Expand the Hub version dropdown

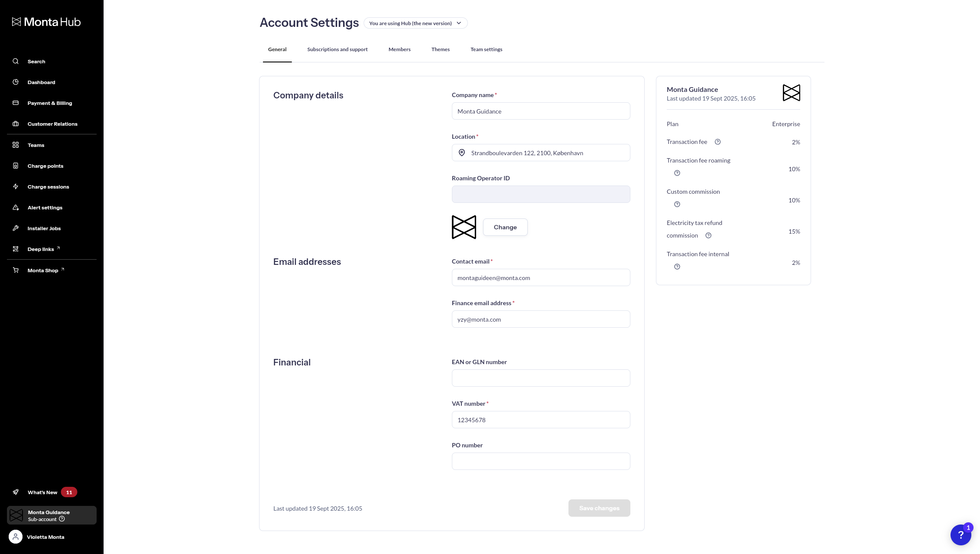[415, 23]
